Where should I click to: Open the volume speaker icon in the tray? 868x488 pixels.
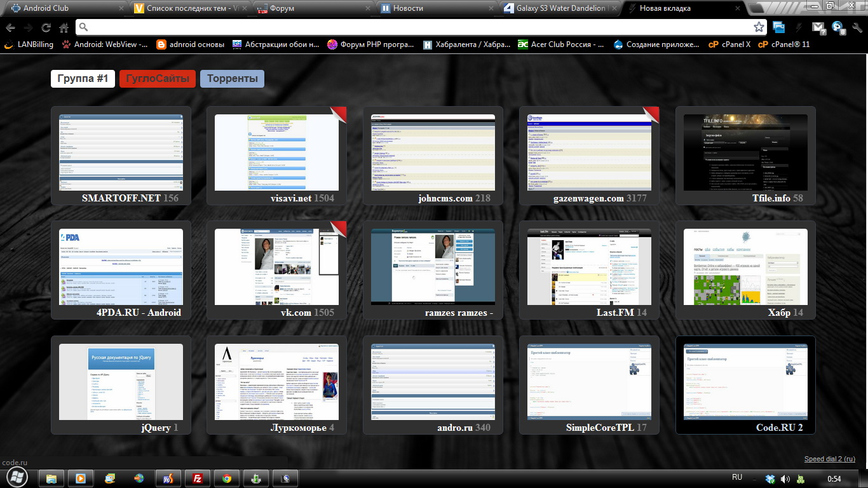point(785,478)
